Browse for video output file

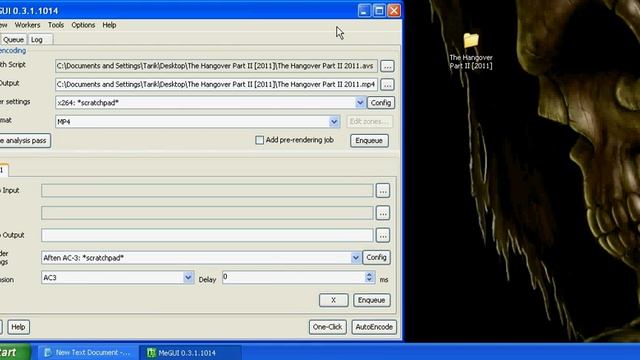[387, 84]
